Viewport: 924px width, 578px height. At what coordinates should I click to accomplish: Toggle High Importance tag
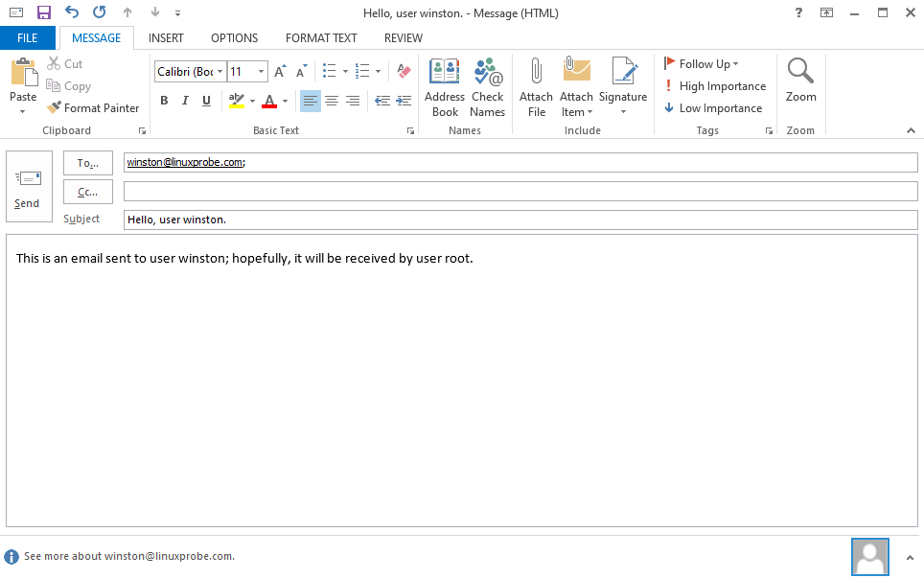point(714,86)
